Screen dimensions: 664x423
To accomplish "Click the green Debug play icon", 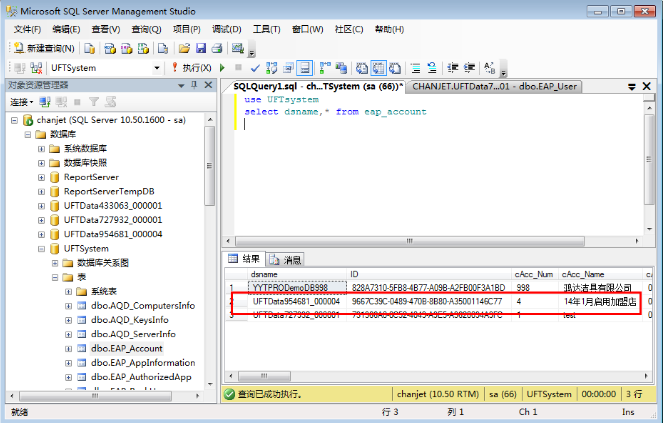I will click(x=223, y=68).
